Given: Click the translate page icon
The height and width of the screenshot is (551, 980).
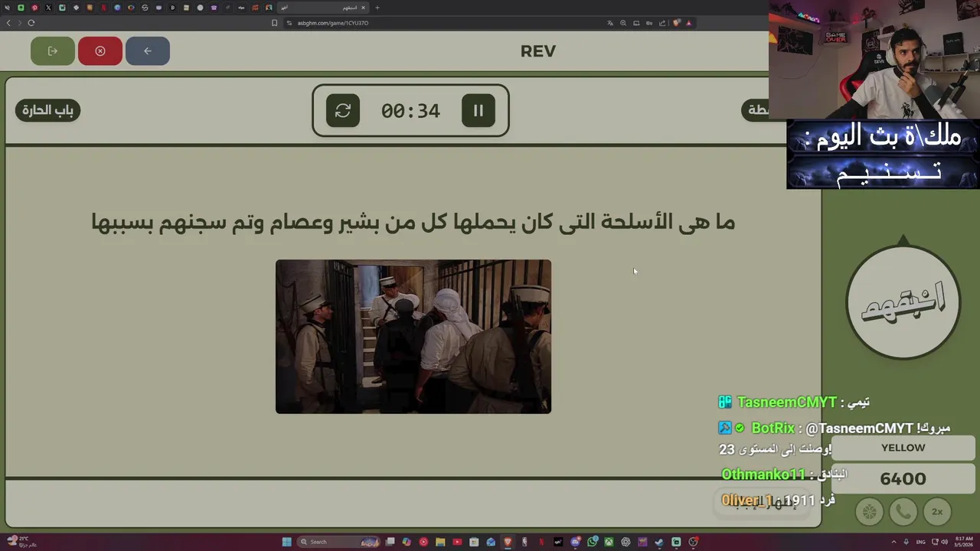Looking at the screenshot, I should (610, 23).
